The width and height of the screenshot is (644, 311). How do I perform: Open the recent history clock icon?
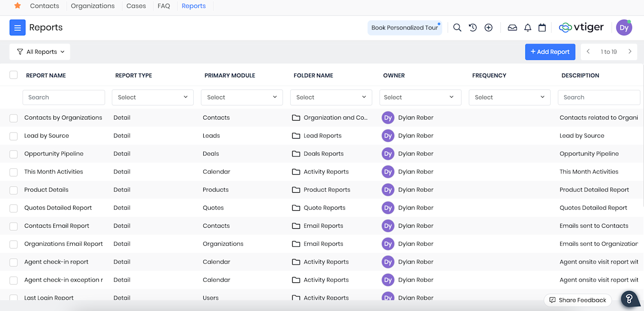(x=472, y=28)
